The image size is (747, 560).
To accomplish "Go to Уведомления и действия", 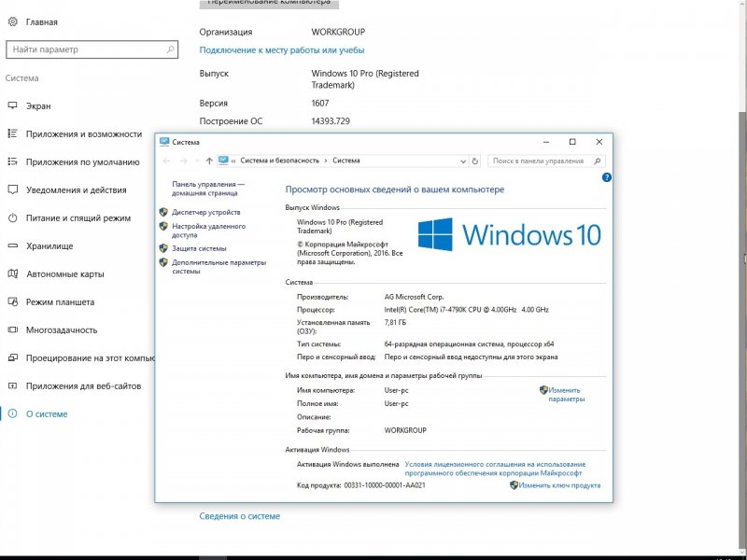I will tap(77, 190).
